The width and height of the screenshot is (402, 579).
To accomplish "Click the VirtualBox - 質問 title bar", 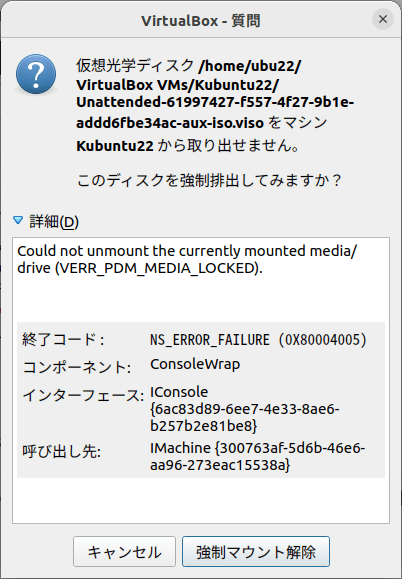I will [201, 20].
